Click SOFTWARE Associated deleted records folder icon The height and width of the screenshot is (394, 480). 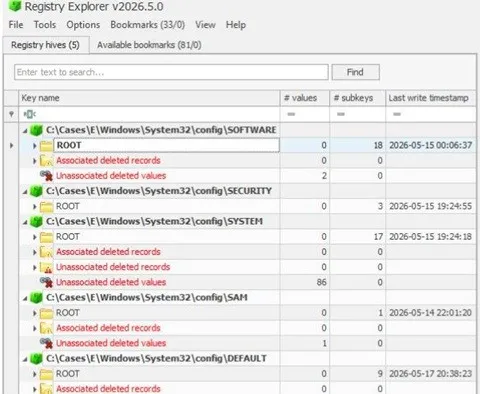(46, 161)
